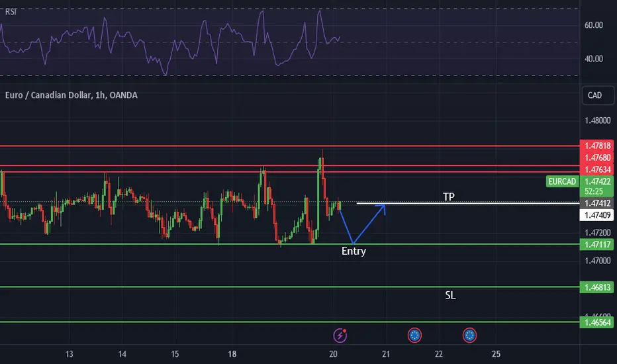Select the topmost red resistance line at 1.47818
Image resolution: width=617 pixels, height=364 pixels.
click(x=289, y=146)
